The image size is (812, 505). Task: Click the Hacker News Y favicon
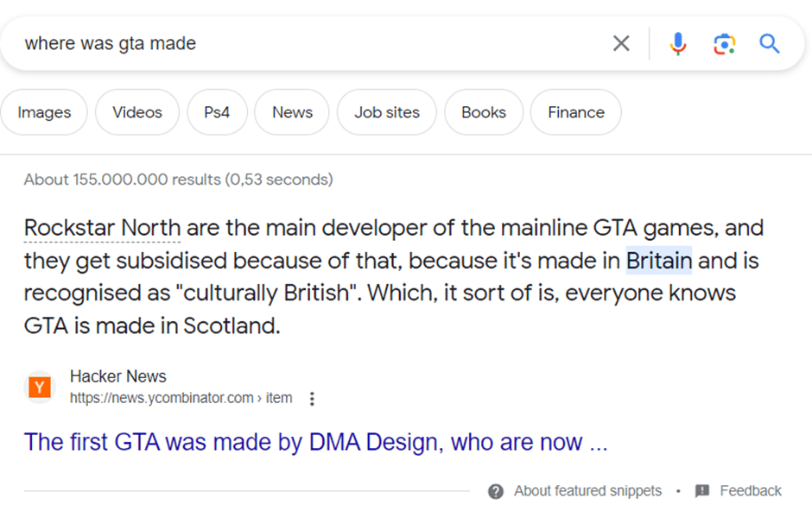(40, 387)
